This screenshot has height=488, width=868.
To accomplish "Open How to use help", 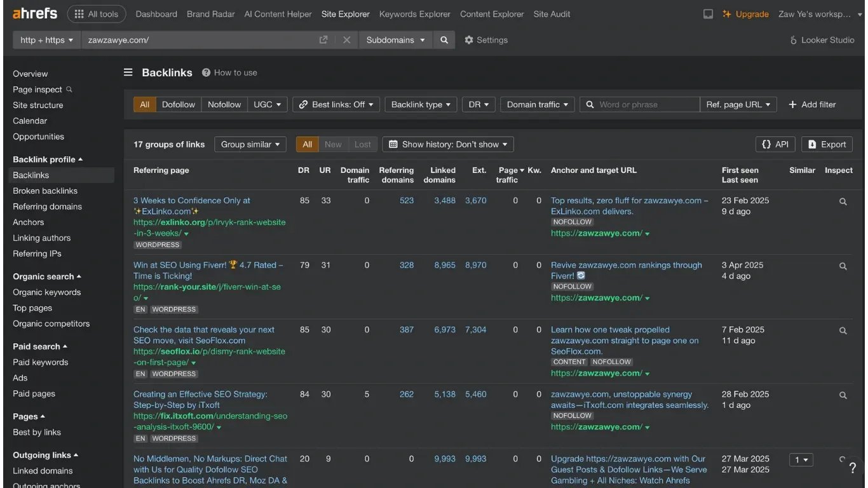I will click(229, 72).
